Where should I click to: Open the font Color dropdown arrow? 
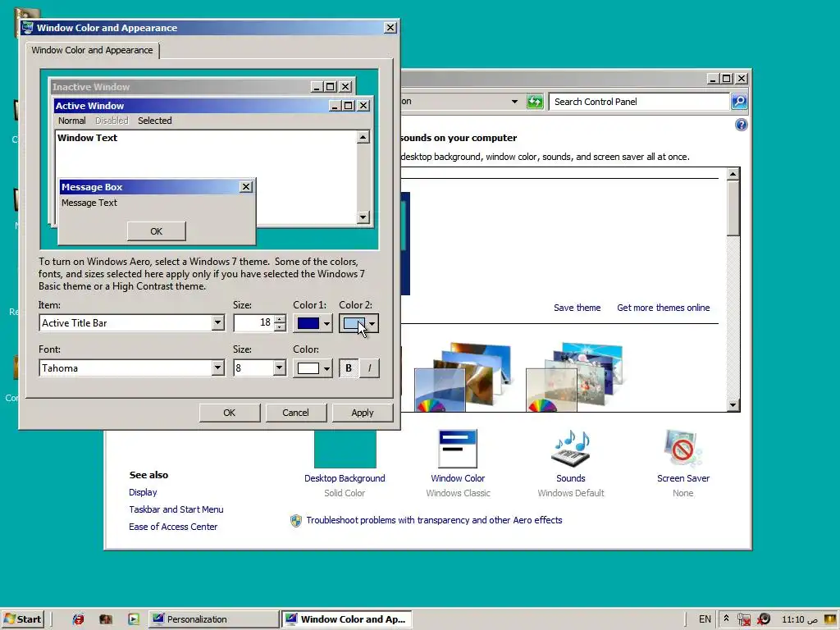(x=326, y=368)
